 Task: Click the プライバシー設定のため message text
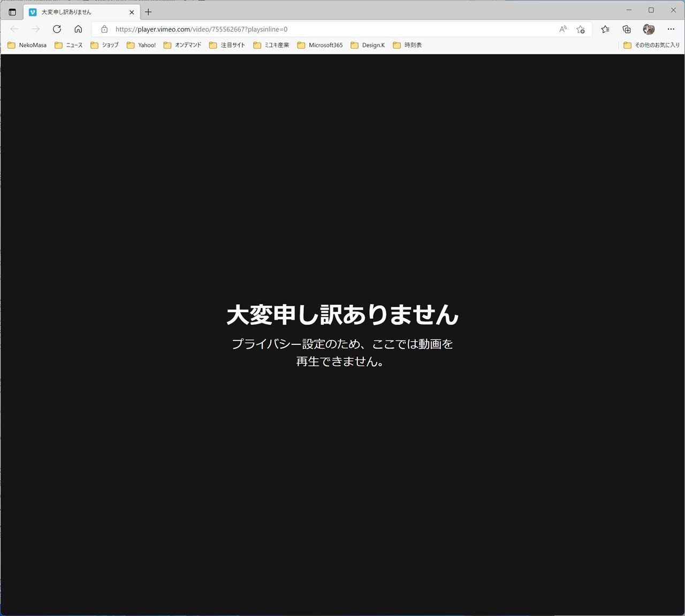click(342, 352)
